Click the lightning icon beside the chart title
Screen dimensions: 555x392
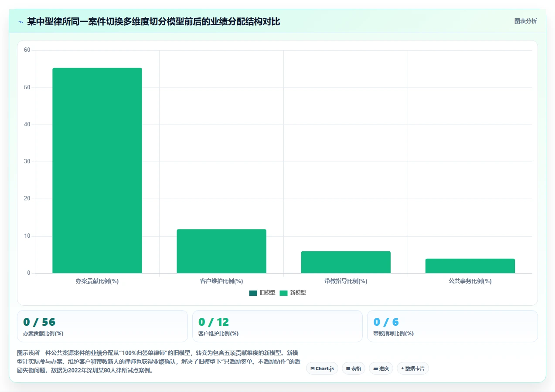pos(20,21)
